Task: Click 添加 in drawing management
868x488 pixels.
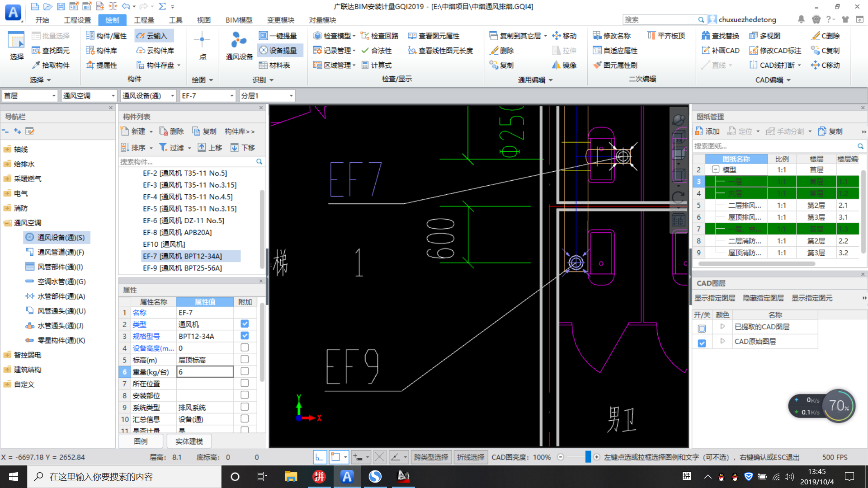Action: point(707,131)
